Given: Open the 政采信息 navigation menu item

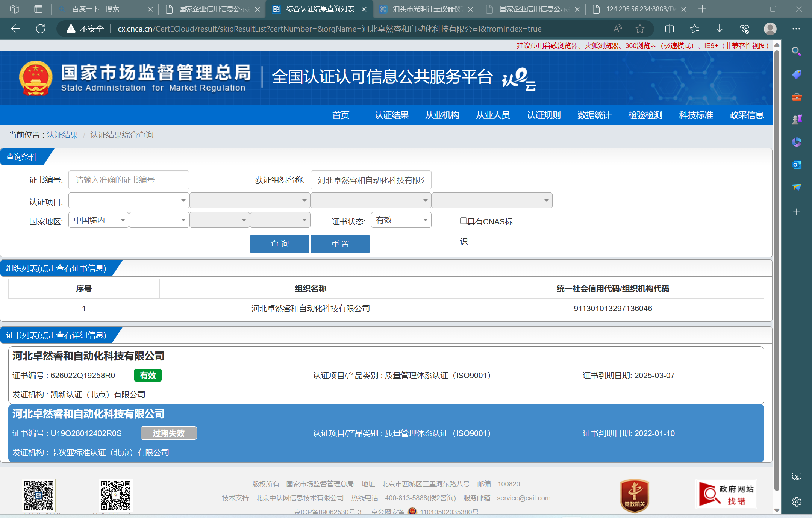Looking at the screenshot, I should 747,115.
